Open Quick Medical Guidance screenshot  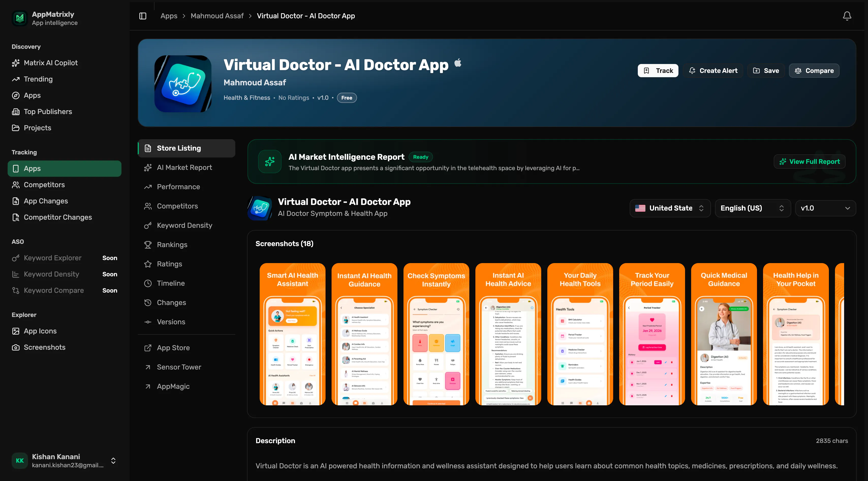point(724,334)
